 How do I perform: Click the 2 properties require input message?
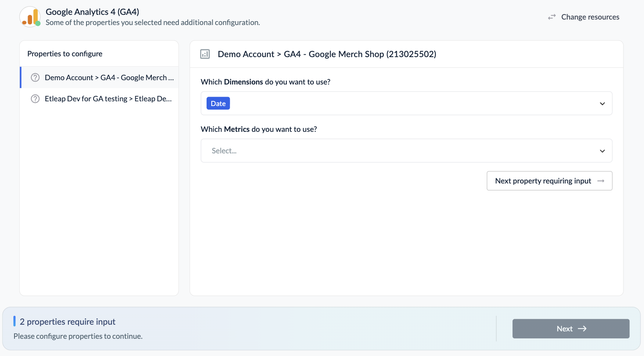(68, 322)
